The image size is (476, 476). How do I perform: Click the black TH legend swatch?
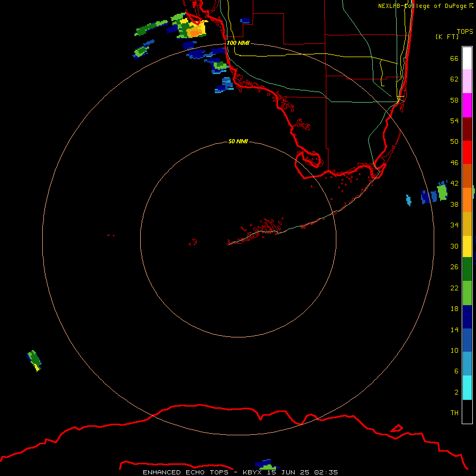click(x=467, y=411)
